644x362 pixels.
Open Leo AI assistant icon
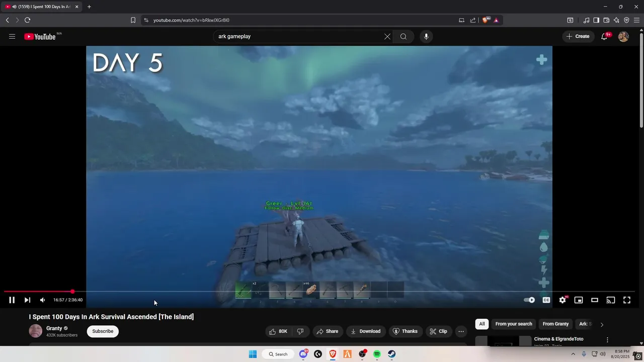[616, 20]
